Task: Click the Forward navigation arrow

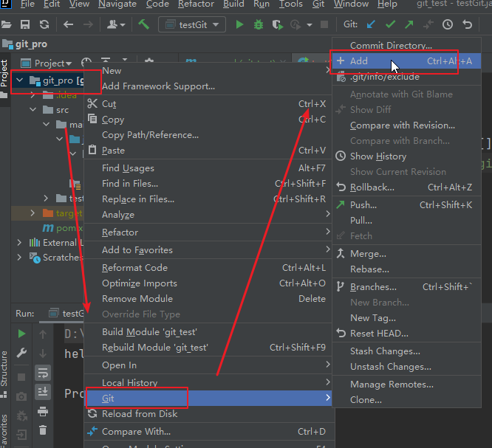Action: coord(88,24)
